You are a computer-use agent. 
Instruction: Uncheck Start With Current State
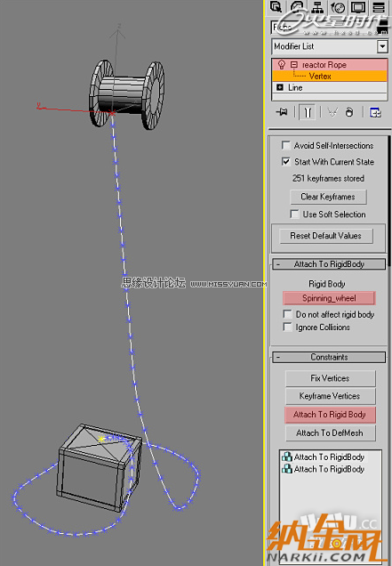click(x=285, y=161)
